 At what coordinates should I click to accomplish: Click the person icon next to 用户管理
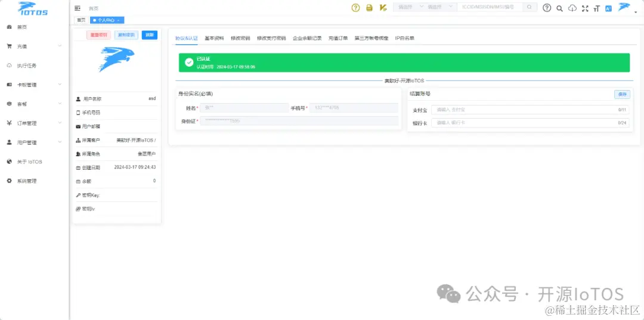tap(9, 142)
